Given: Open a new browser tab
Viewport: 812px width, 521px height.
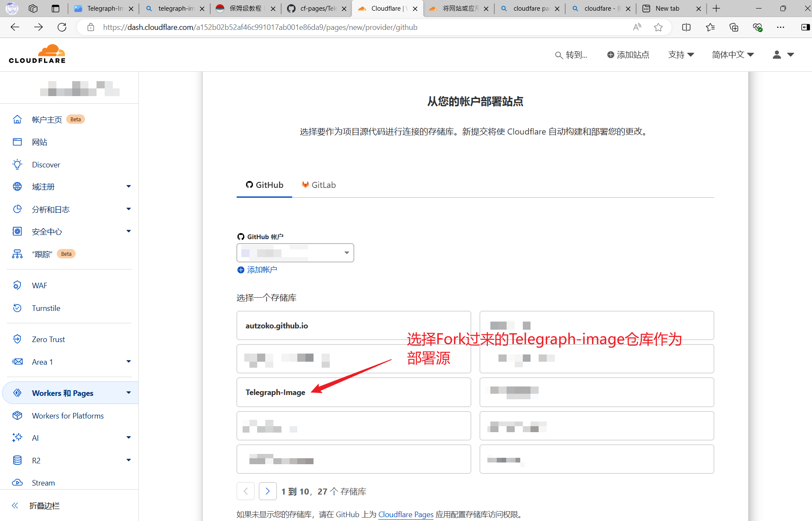Looking at the screenshot, I should (716, 9).
